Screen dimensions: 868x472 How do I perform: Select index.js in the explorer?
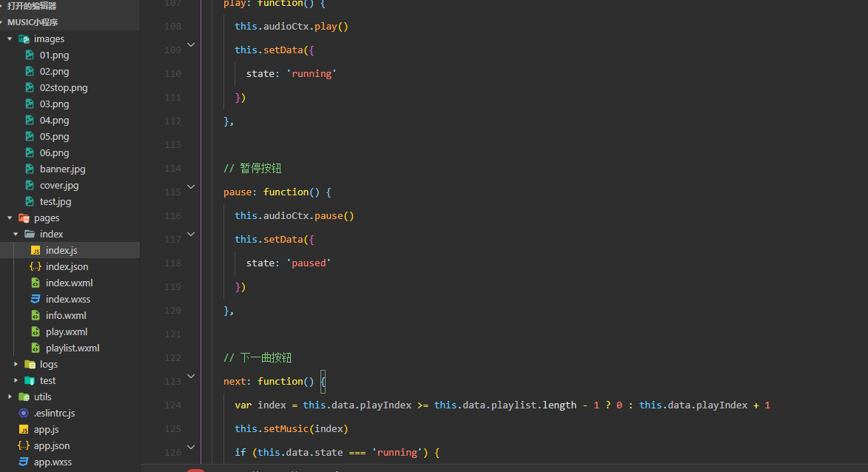61,251
